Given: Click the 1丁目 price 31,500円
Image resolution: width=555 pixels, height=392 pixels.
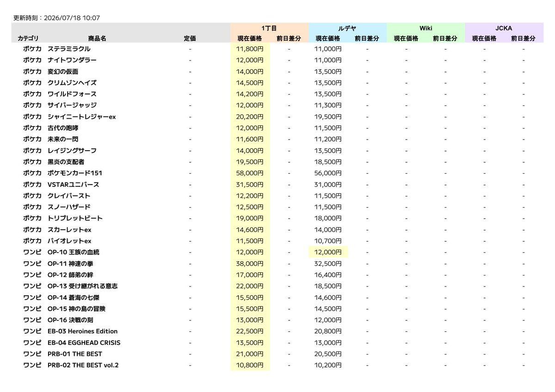Looking at the screenshot, I should 250,184.
